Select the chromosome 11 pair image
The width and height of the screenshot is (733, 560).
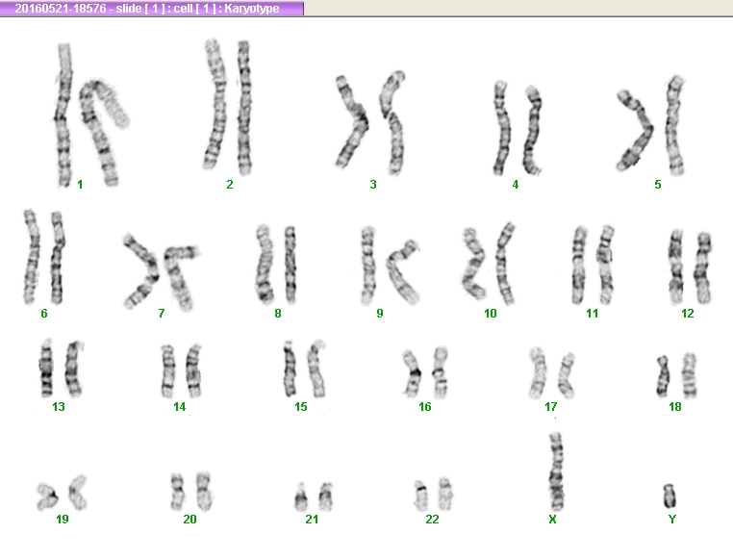coord(594,265)
